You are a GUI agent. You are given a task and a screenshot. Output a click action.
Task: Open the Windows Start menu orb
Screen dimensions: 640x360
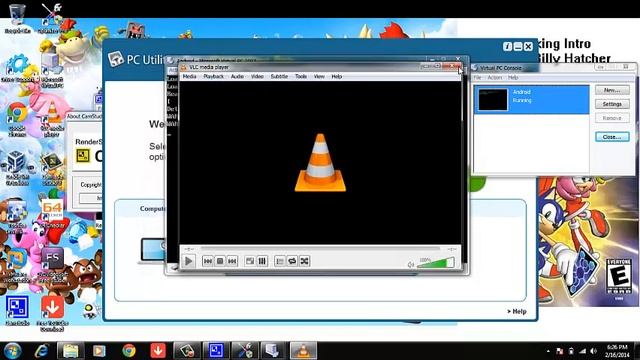pos(12,351)
